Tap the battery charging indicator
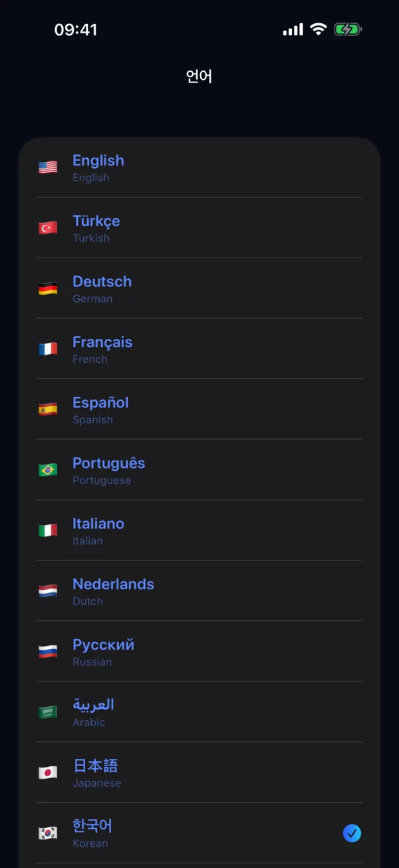The width and height of the screenshot is (399, 868). click(348, 29)
